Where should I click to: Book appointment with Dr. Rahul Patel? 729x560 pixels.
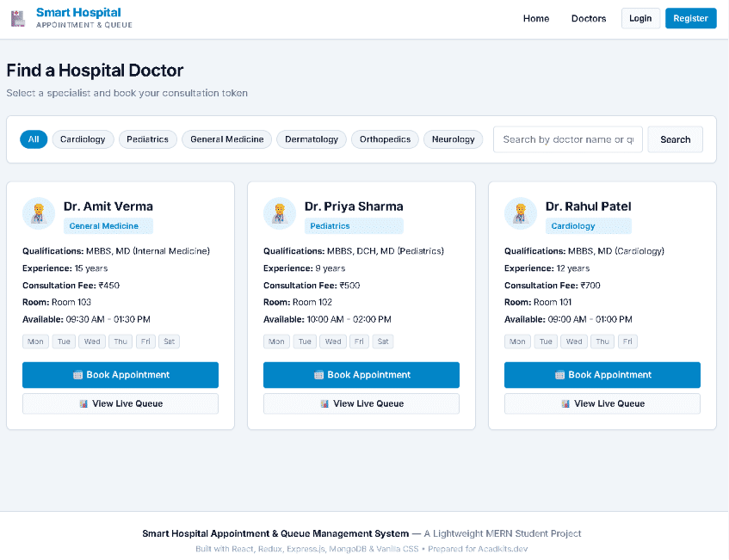[x=602, y=375]
